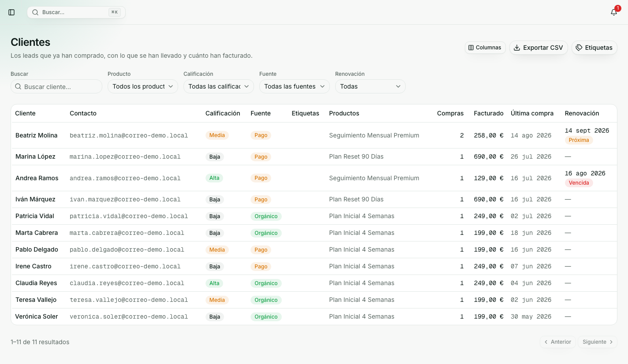
Task: Open the Renovación filter dropdown
Action: click(370, 86)
